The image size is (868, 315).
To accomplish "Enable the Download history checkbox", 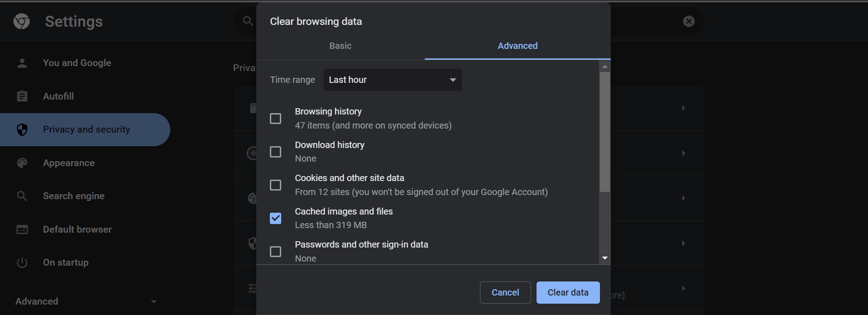I will pos(275,152).
